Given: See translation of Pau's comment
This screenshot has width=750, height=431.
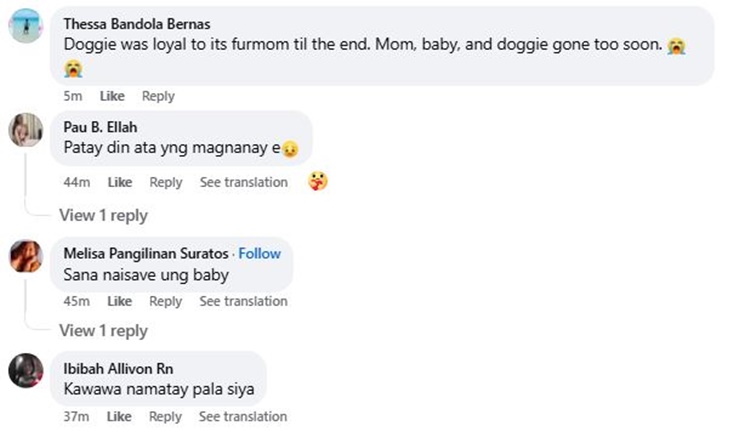Looking at the screenshot, I should point(243,182).
